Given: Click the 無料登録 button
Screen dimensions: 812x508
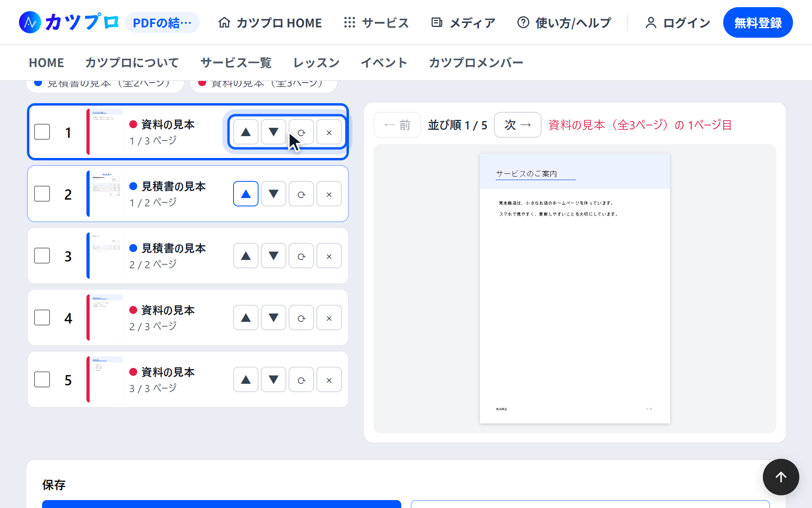Looking at the screenshot, I should click(758, 23).
